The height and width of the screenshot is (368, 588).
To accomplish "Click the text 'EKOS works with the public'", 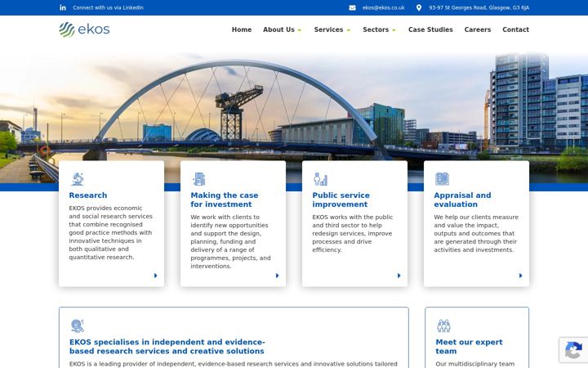I will (x=353, y=217).
